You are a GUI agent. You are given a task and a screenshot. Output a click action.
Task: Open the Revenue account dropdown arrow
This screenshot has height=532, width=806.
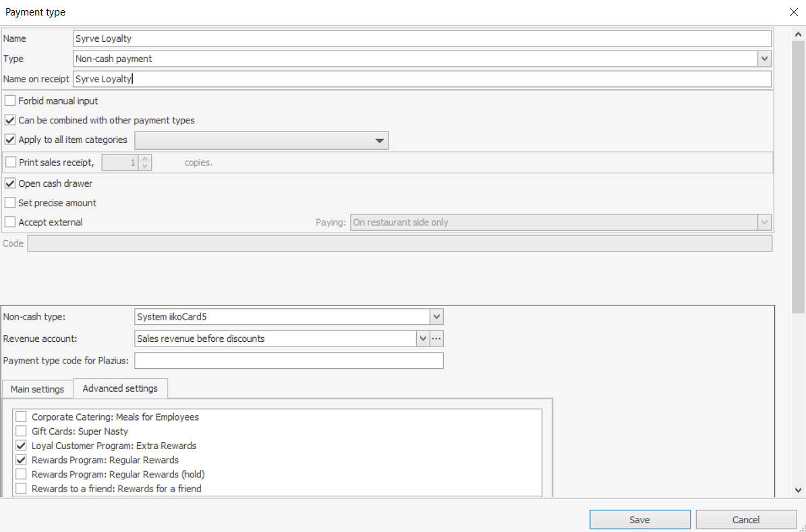point(423,338)
